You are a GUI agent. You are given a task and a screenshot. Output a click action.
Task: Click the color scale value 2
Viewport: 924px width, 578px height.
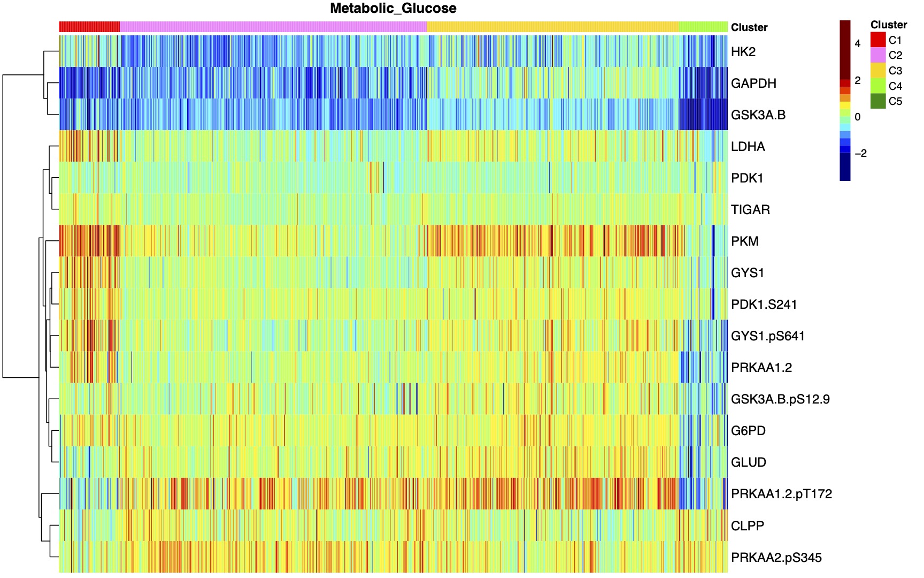point(858,80)
